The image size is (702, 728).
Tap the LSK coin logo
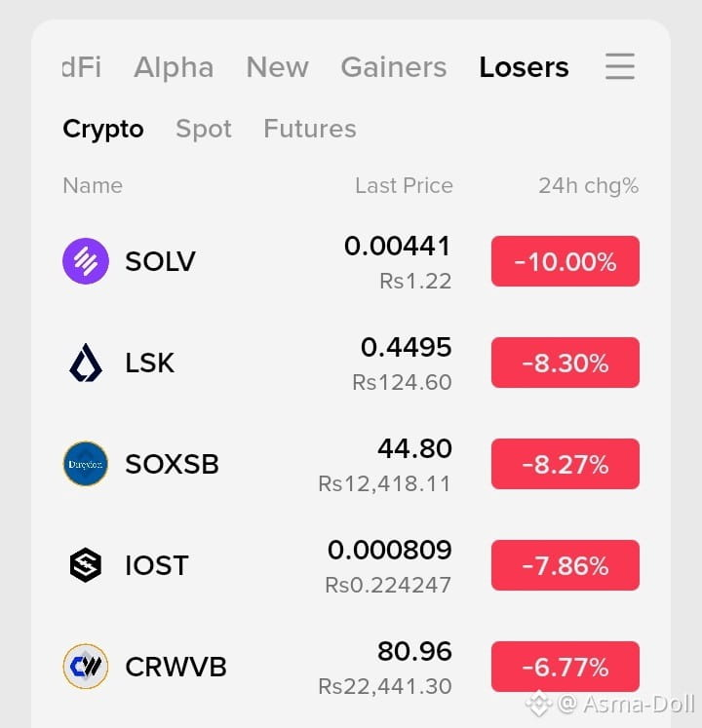(86, 363)
